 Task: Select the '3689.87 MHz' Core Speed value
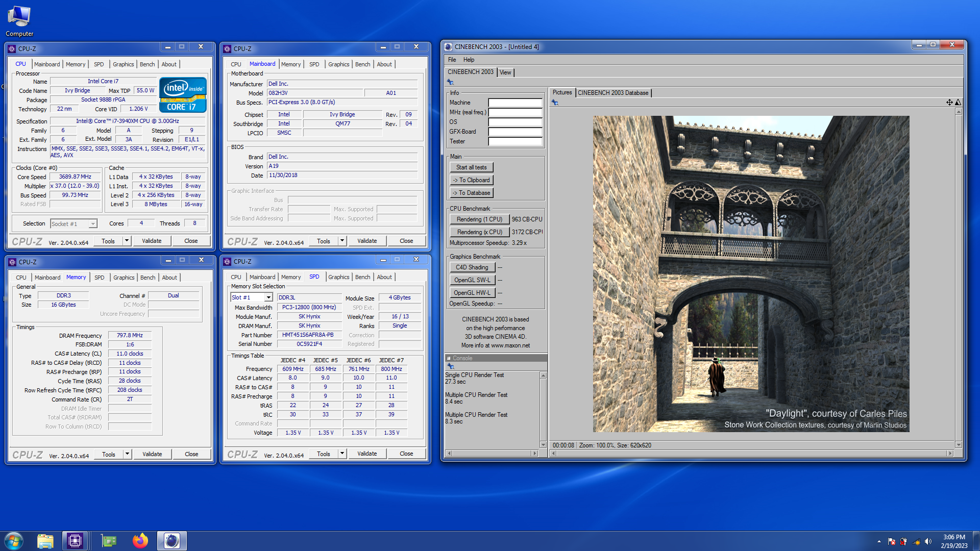point(75,177)
